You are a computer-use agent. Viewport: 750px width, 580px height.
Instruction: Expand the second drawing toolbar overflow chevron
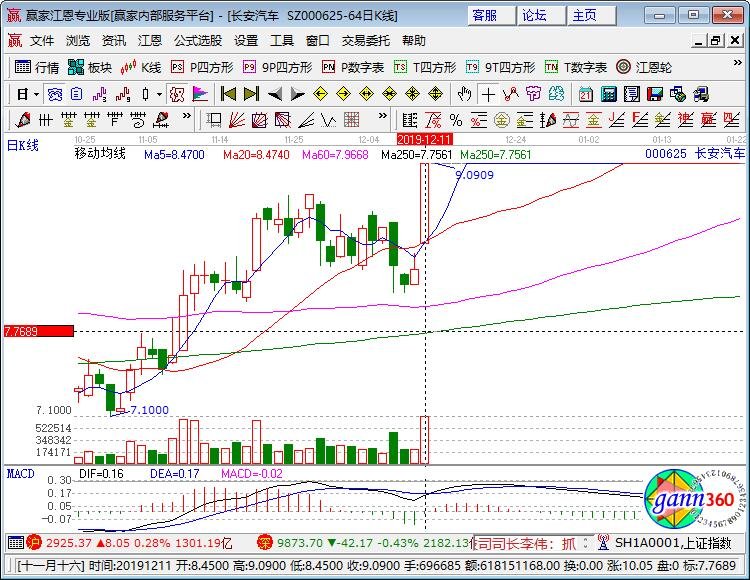382,116
